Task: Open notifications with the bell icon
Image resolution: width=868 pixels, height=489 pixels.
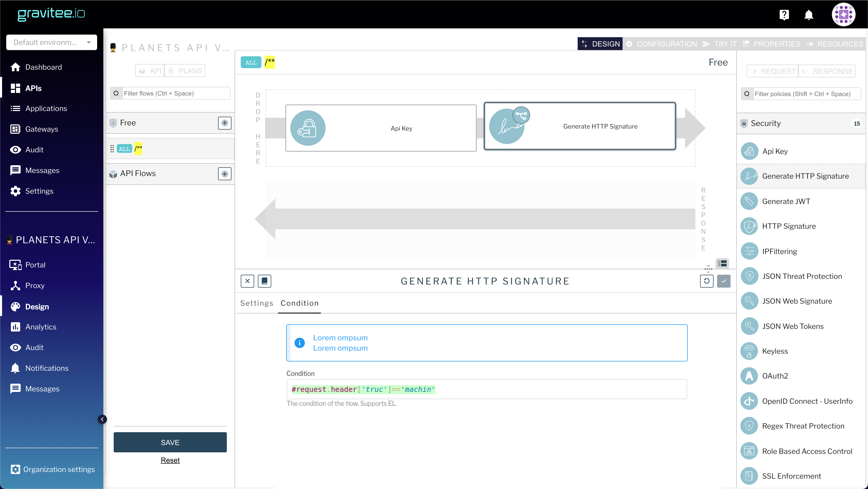Action: pos(809,15)
